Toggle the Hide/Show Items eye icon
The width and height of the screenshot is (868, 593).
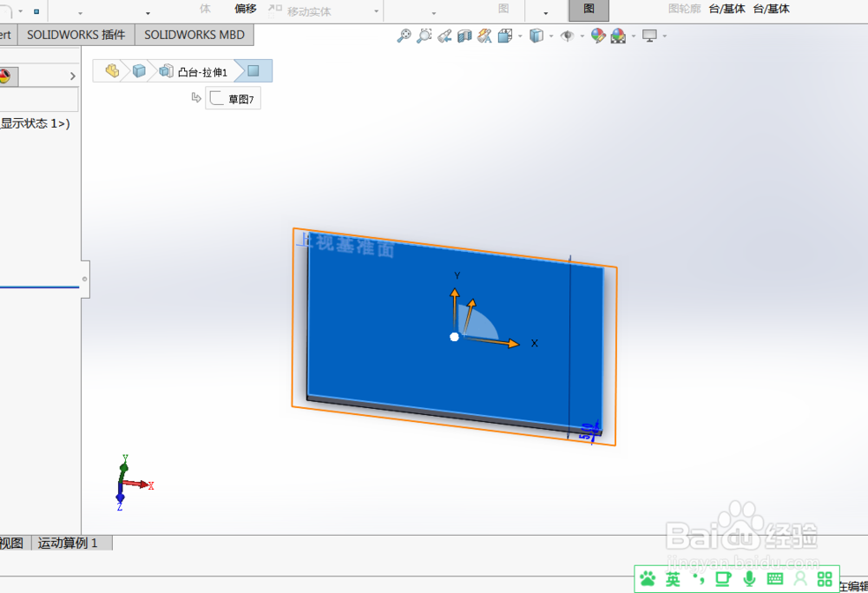click(x=567, y=36)
